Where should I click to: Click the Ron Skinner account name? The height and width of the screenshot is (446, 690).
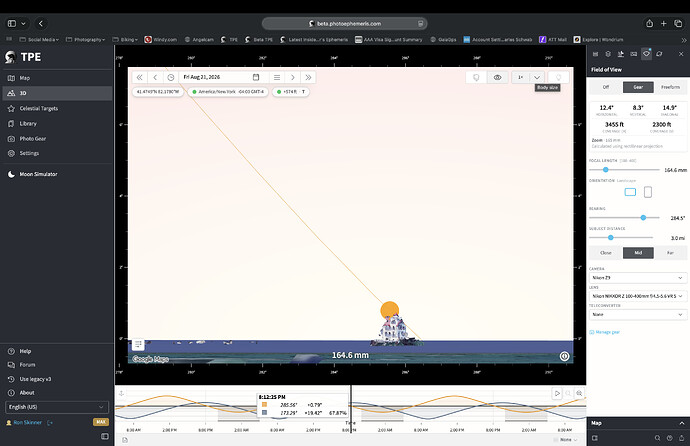point(27,422)
